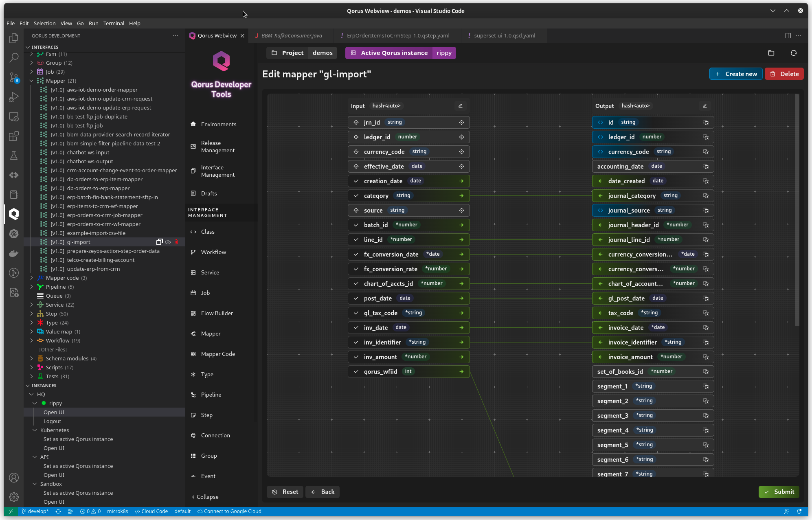The height and width of the screenshot is (520, 812).
Task: Click the edit pencil next to Input hash<auto>
Action: coord(461,106)
